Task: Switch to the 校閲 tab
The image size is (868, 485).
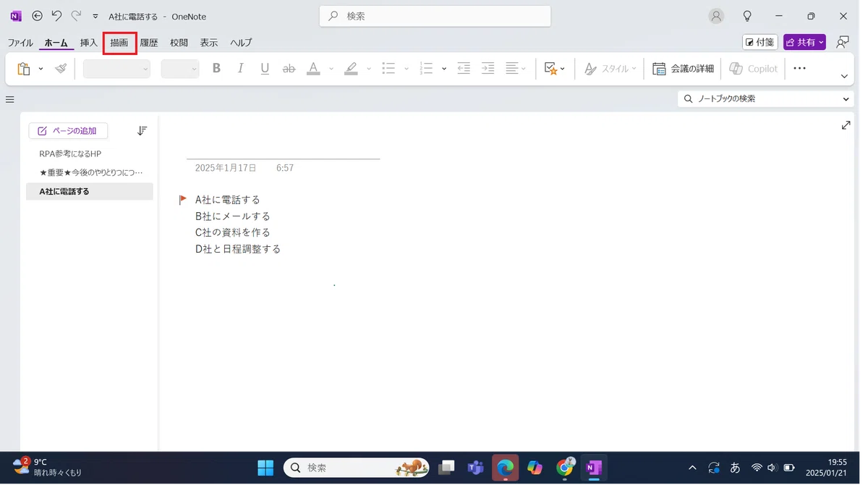Action: [x=179, y=43]
